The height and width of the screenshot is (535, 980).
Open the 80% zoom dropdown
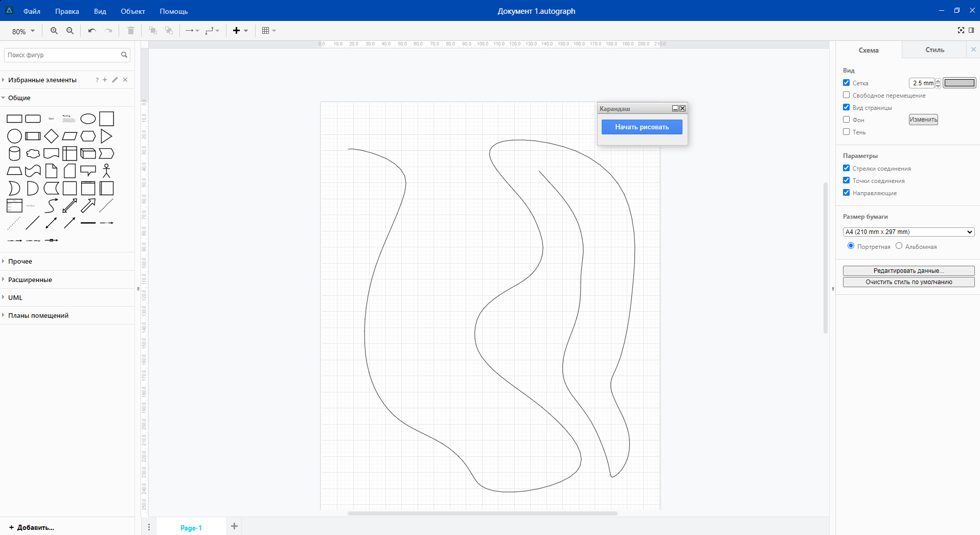point(24,31)
